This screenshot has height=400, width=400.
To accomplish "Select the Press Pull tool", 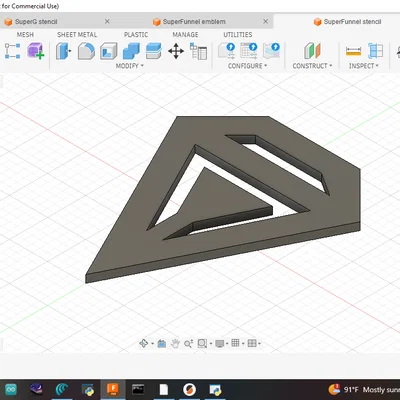I will pos(63,51).
